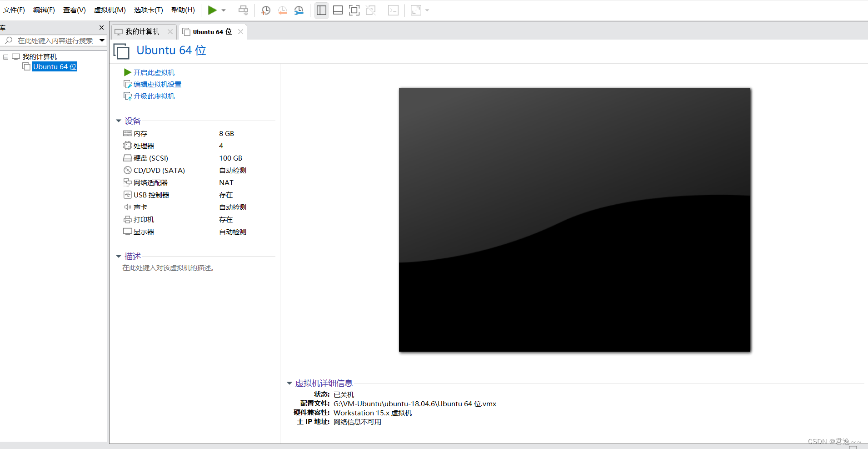Click the console view toolbar icon
This screenshot has height=449, width=868.
coord(394,10)
